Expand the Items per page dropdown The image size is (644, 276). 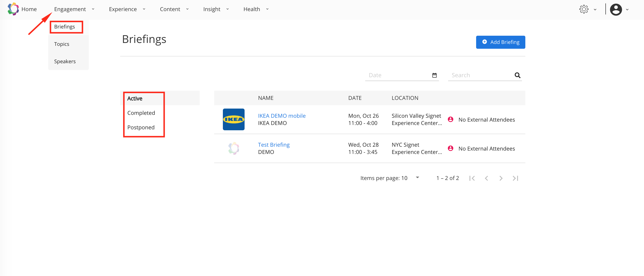tap(417, 178)
